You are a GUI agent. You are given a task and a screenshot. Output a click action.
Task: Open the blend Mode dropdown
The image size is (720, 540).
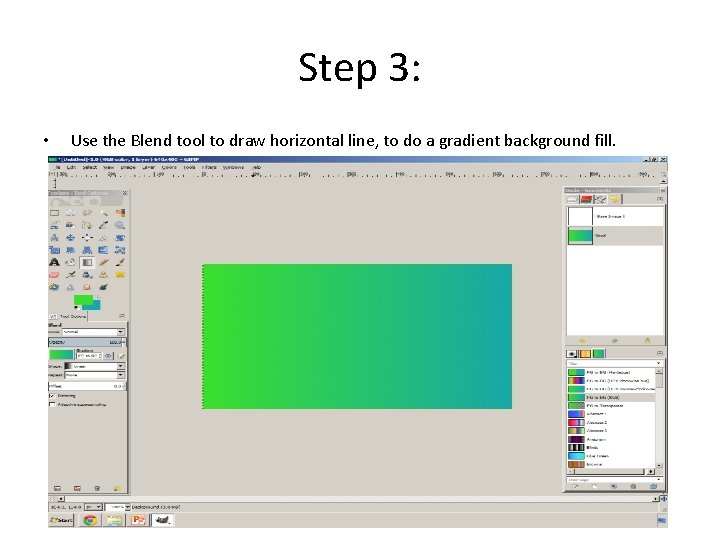pos(93,332)
